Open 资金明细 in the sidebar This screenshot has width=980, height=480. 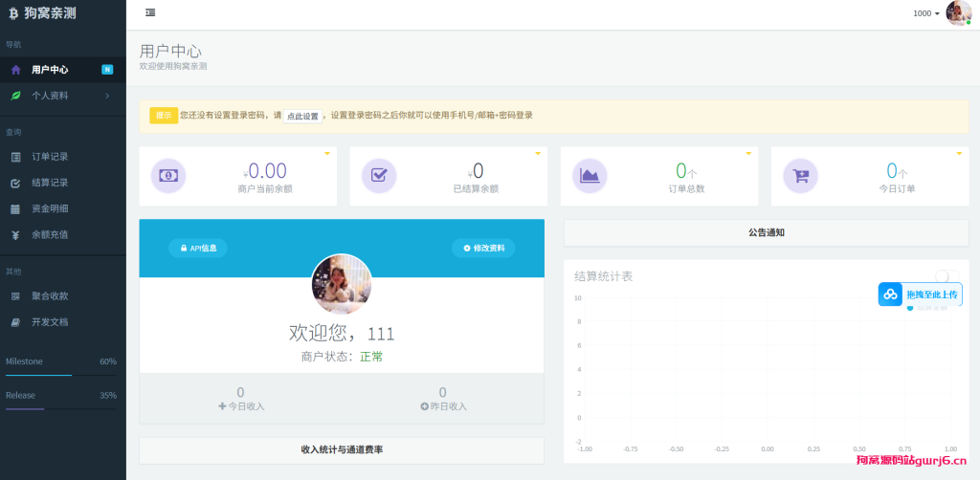click(62, 208)
